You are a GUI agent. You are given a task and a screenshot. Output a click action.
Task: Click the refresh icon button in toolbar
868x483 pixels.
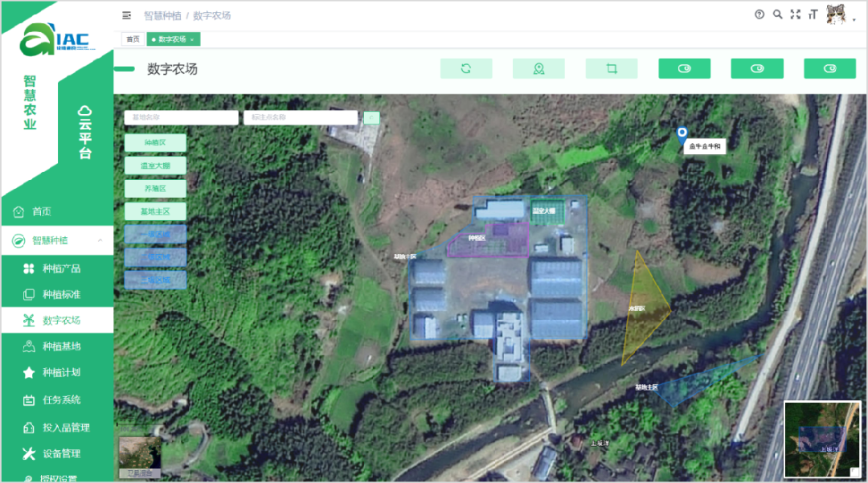pos(465,69)
